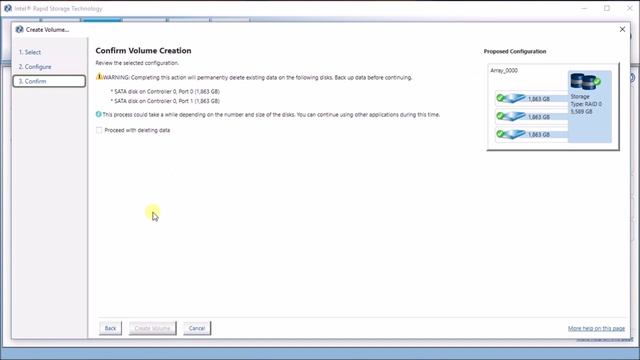Click the Back button
640x360 pixels.
coord(110,328)
